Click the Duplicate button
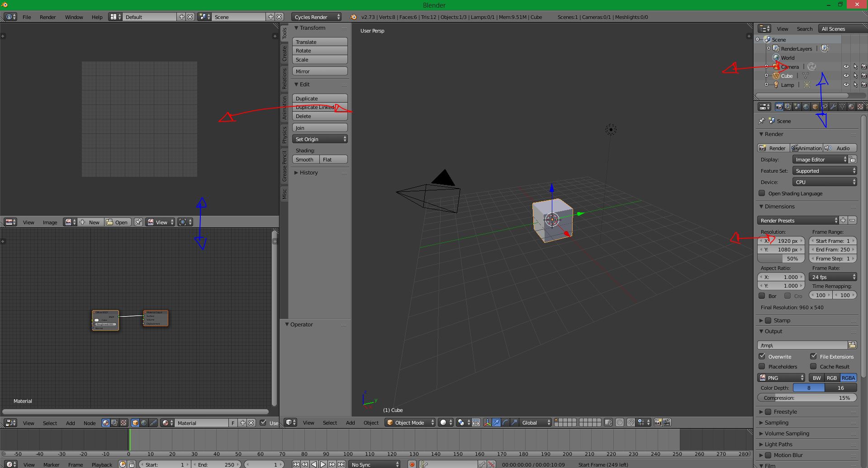868x468 pixels. [x=320, y=98]
